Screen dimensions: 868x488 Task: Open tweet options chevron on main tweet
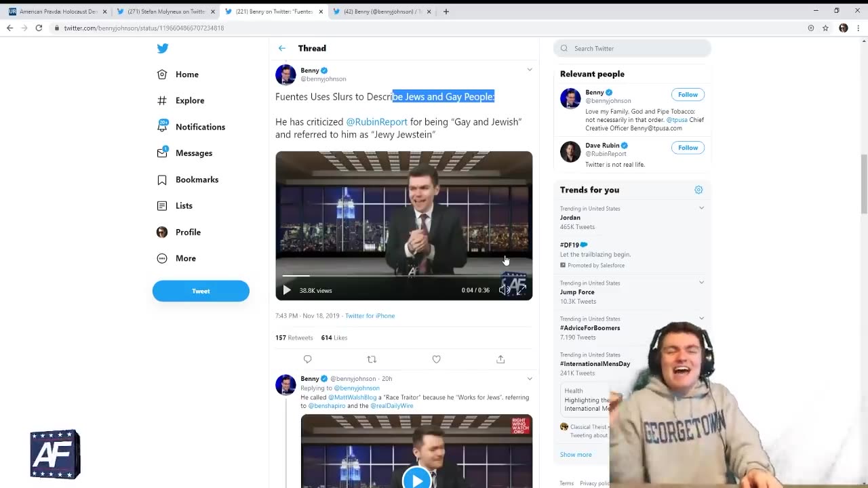(530, 69)
